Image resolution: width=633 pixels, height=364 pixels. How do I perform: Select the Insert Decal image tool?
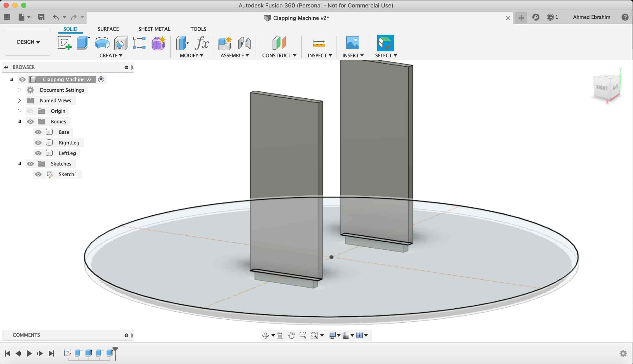(352, 43)
